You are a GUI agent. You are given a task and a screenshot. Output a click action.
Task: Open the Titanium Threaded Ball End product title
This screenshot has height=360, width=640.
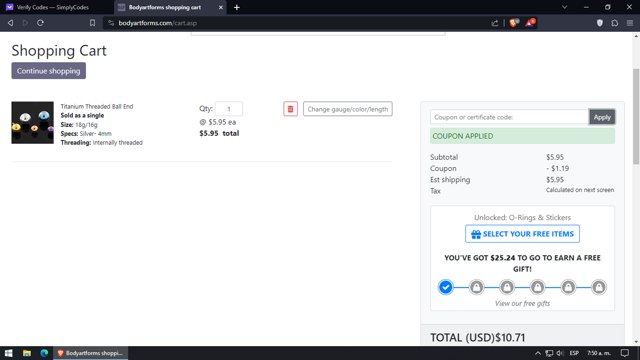97,107
